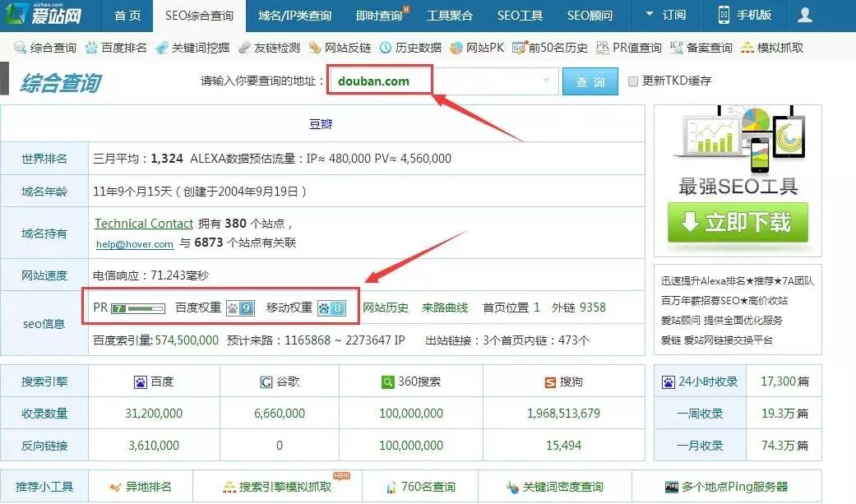This screenshot has width=856, height=504.
Task: Open 综合查询 magnifier tool
Action: (x=44, y=48)
